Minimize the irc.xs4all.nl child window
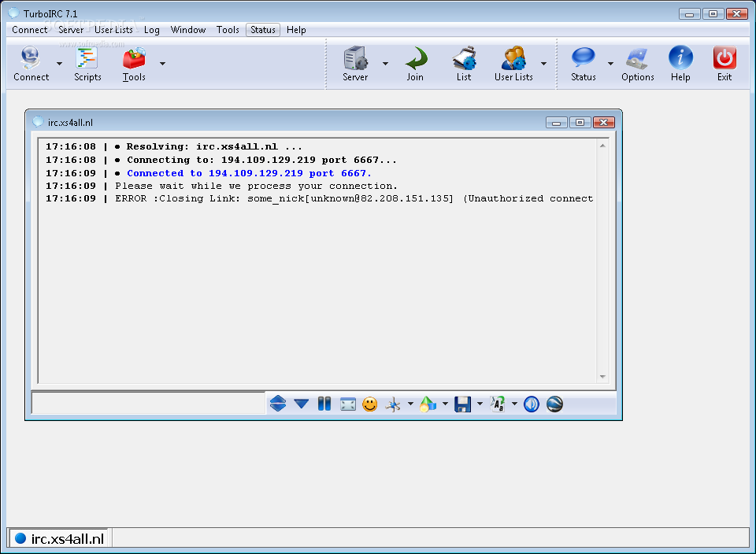Screen dimensions: 756x554 (556, 122)
